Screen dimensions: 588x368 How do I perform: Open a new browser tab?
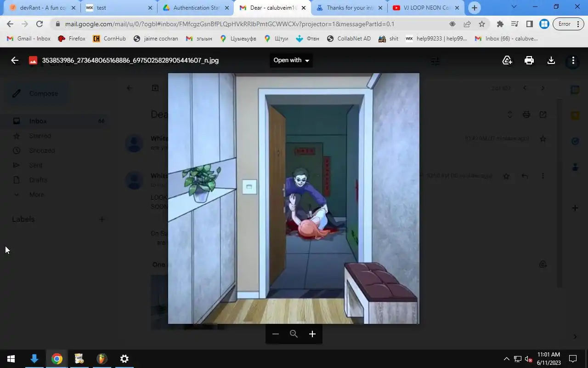pyautogui.click(x=475, y=8)
